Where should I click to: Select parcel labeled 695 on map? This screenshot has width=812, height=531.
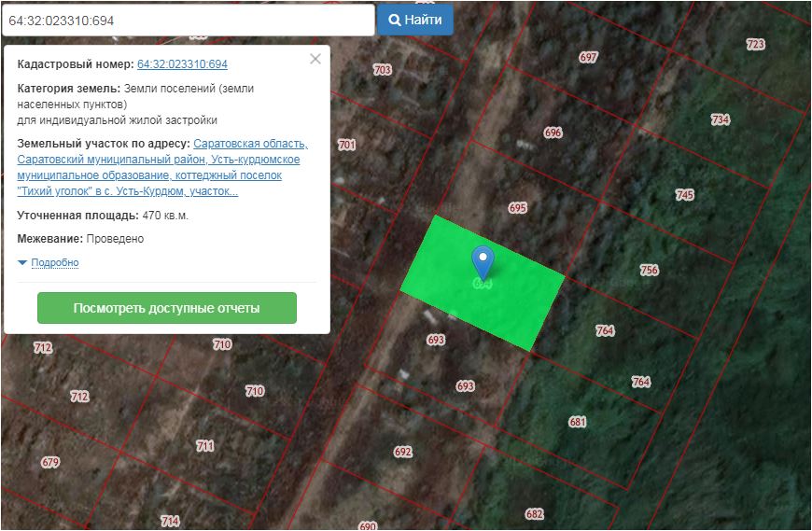518,208
